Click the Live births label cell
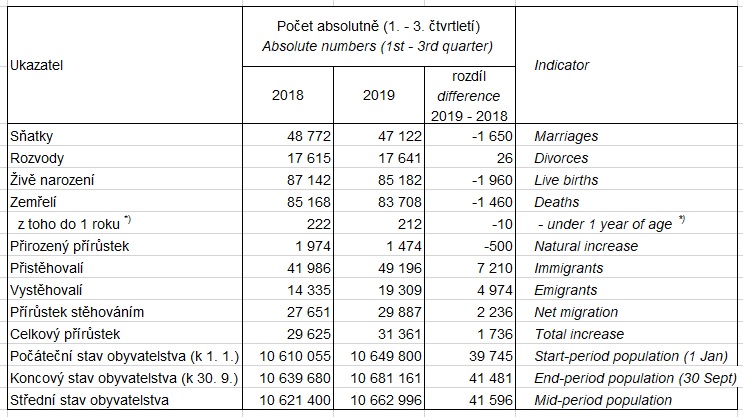Viewport: 743px width, 417px height. pos(626,180)
